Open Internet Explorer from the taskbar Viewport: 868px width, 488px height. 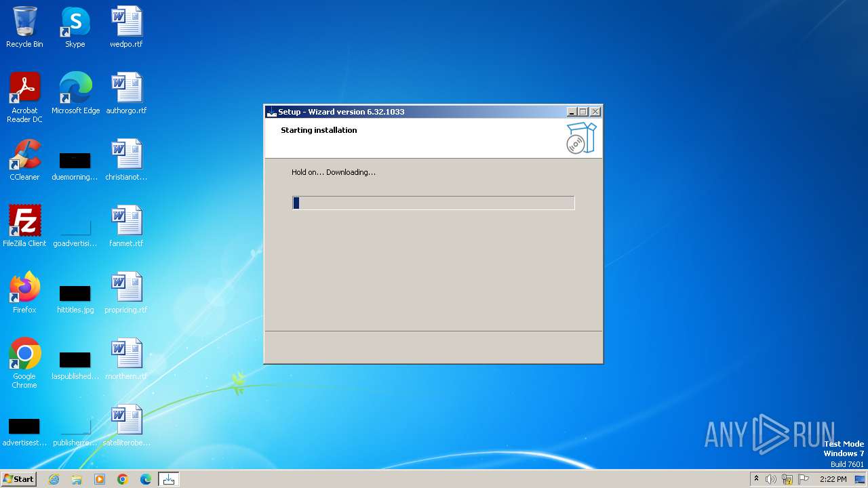pos(54,479)
